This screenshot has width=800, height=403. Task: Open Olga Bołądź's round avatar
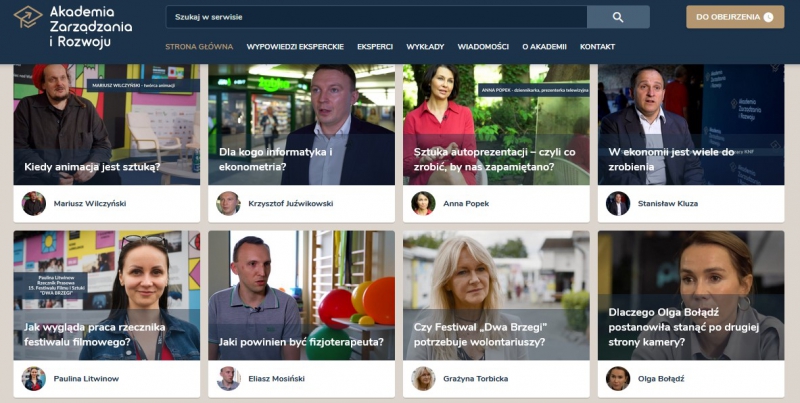pyautogui.click(x=618, y=379)
